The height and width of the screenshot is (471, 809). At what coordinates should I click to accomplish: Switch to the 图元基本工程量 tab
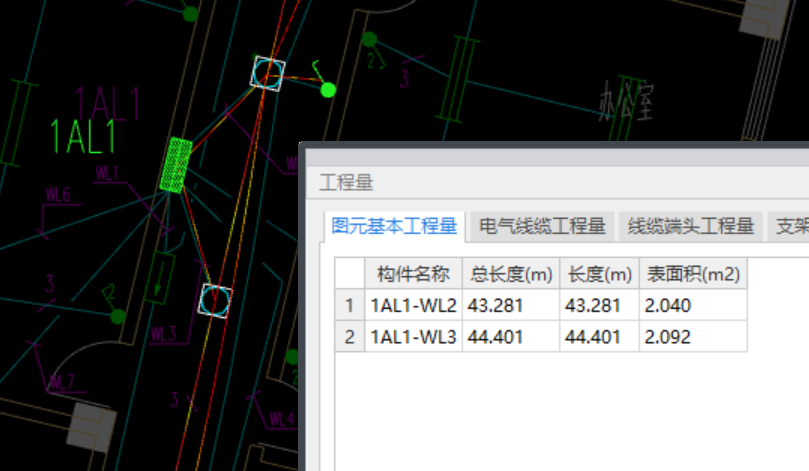coord(394,226)
